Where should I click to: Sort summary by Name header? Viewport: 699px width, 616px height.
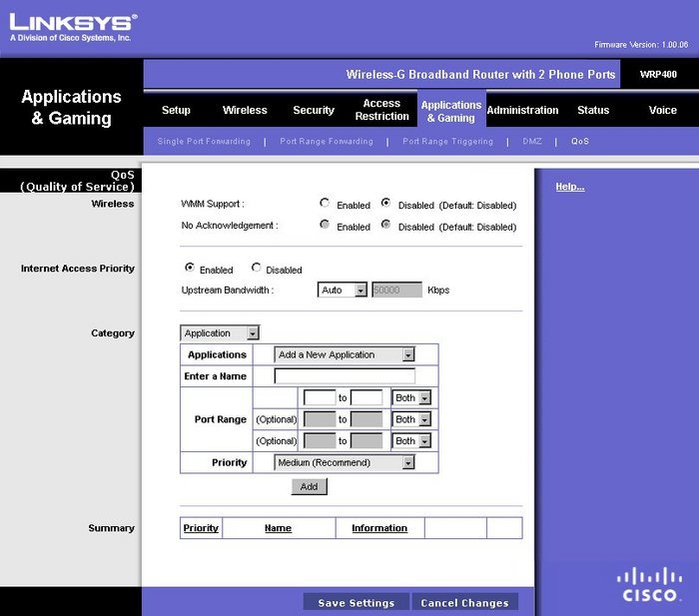[278, 528]
